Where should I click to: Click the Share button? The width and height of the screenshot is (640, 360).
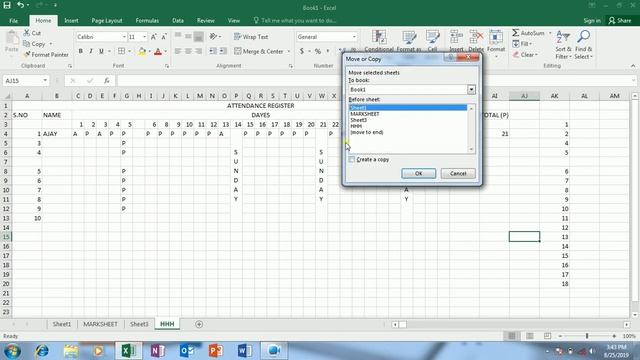620,20
